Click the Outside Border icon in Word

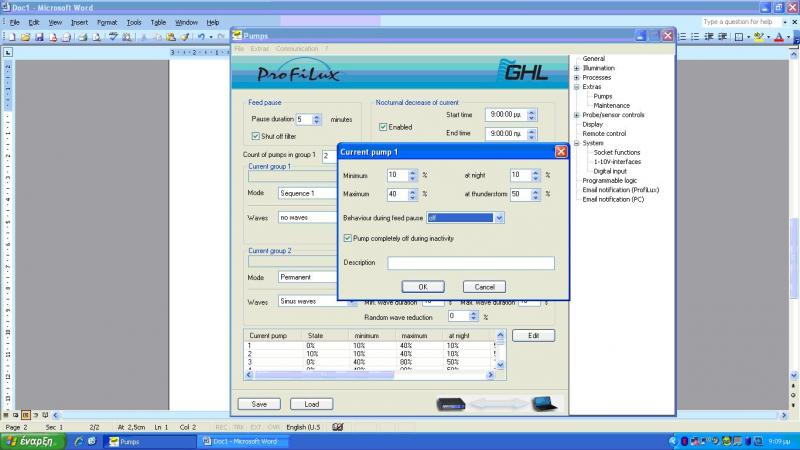click(x=739, y=37)
